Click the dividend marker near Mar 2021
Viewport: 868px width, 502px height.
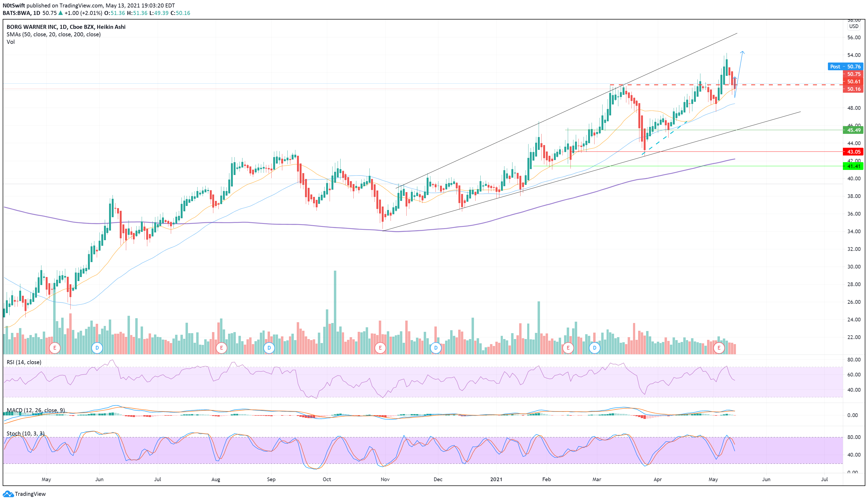pyautogui.click(x=595, y=348)
